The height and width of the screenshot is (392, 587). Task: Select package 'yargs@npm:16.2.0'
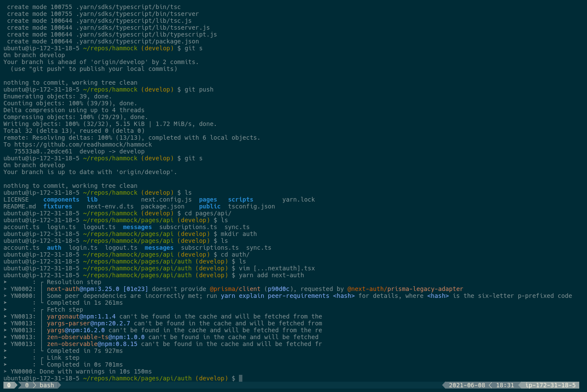click(x=76, y=330)
